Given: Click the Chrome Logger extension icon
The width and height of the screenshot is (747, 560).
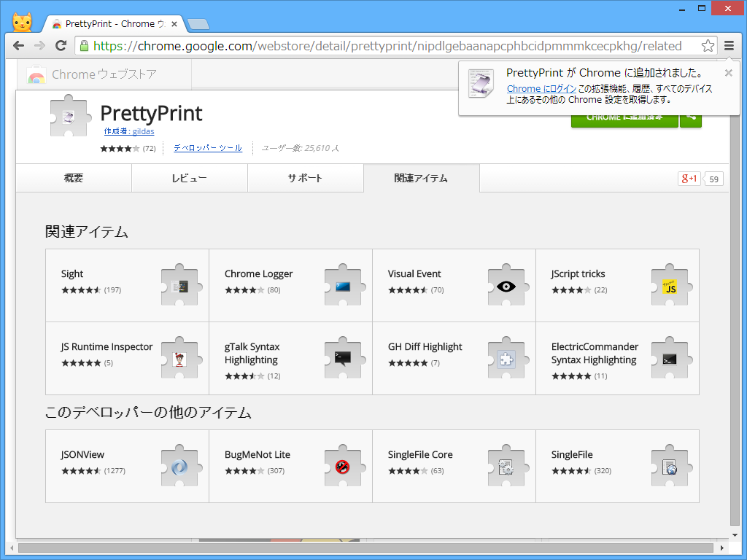Looking at the screenshot, I should click(342, 286).
